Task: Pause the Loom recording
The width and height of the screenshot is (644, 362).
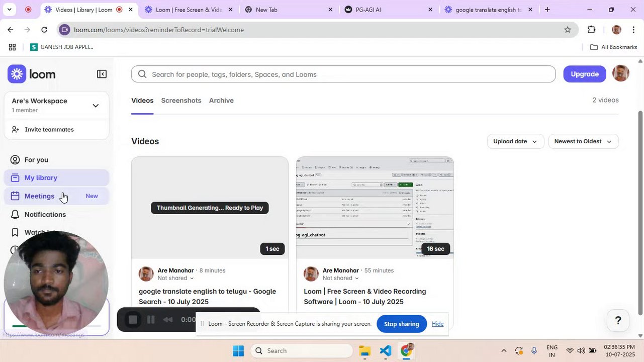Action: [151, 320]
